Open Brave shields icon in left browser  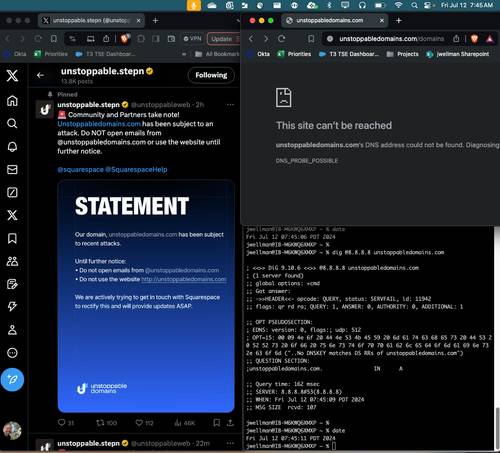click(x=124, y=39)
